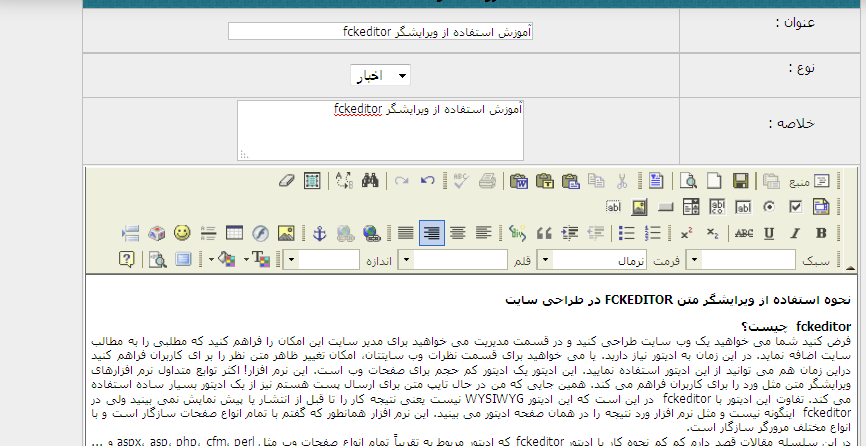
Task: Toggle the Show Blocks button
Action: pos(157,259)
